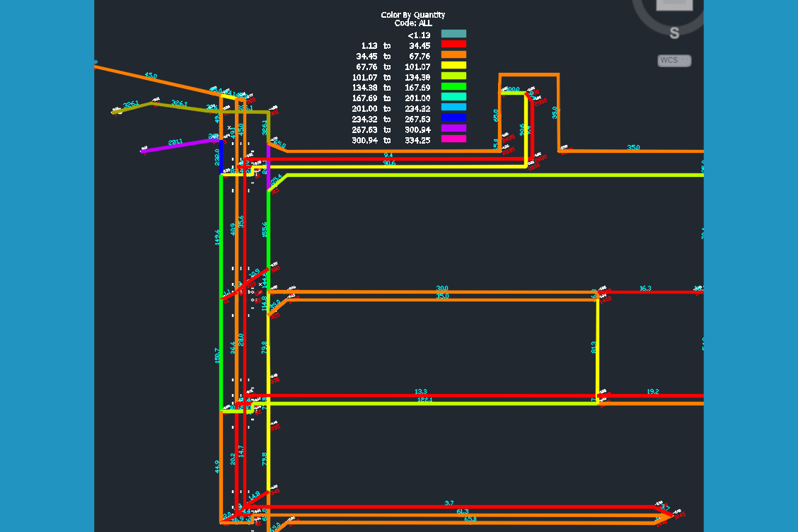Select the teal <1.13 legend swatch
The width and height of the screenshot is (798, 532).
453,33
